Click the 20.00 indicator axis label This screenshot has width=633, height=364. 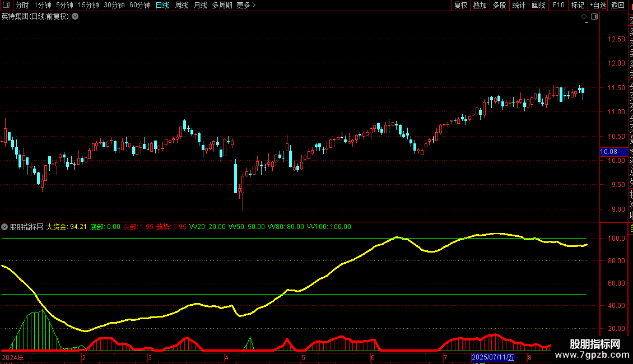point(616,329)
